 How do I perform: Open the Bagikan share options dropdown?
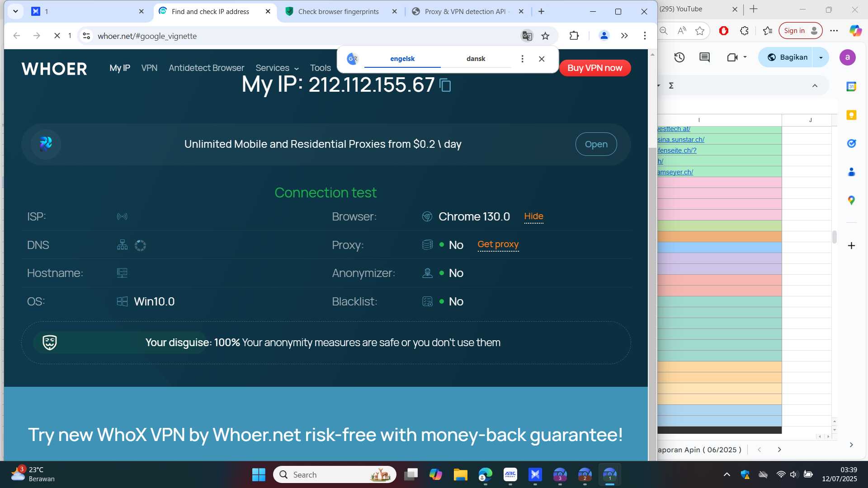821,57
